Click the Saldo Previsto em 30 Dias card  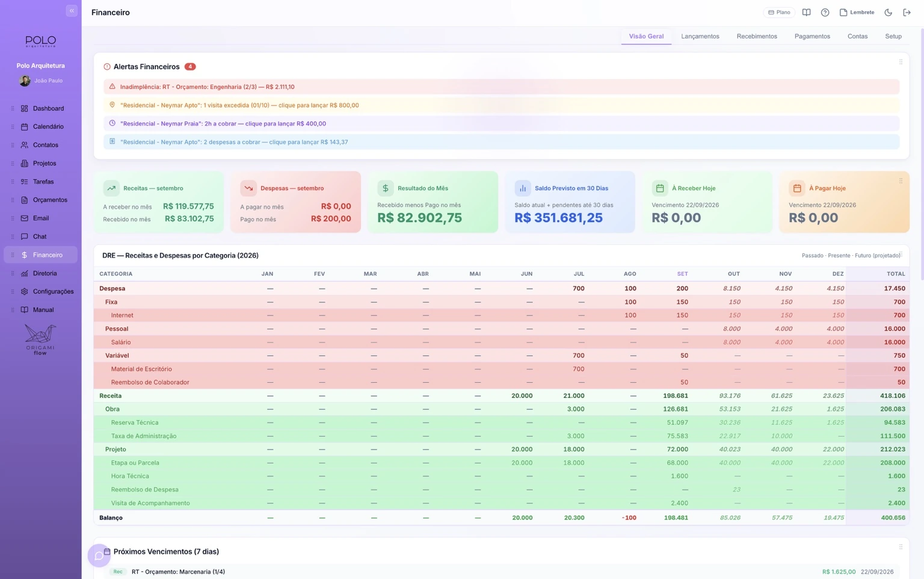click(x=570, y=202)
